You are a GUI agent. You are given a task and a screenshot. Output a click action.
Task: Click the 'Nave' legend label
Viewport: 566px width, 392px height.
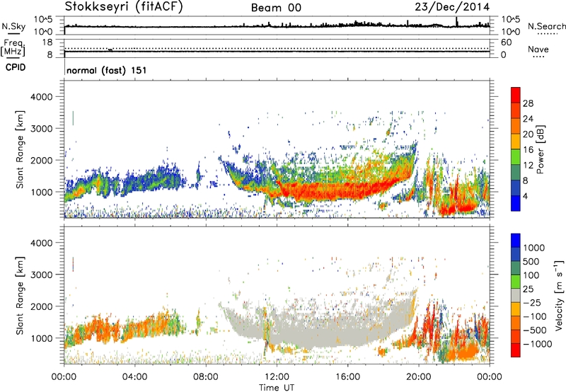coord(538,49)
